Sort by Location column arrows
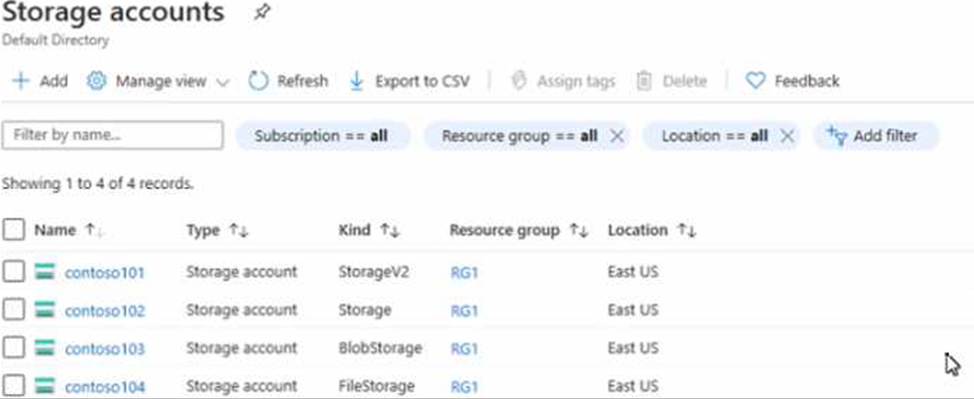The image size is (974, 399). (687, 231)
